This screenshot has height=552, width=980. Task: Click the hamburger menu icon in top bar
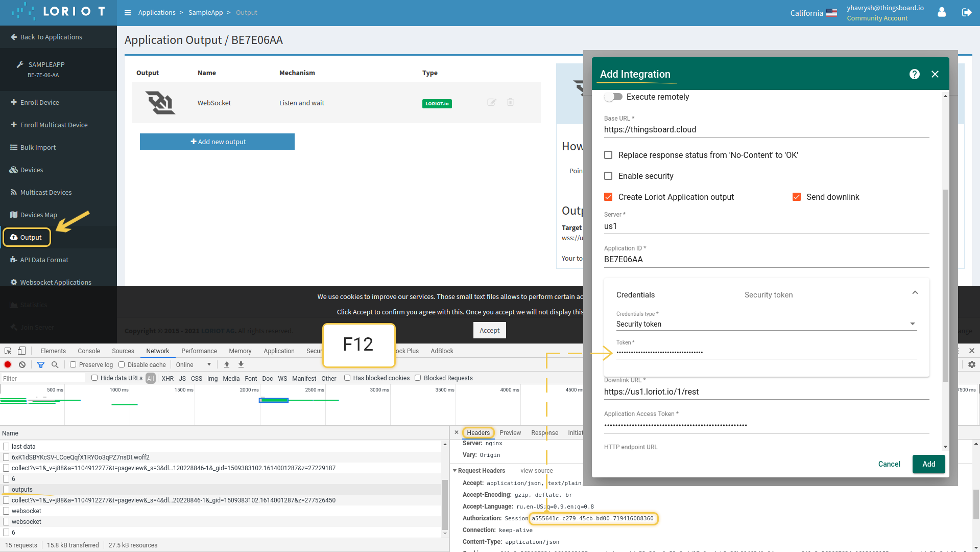[x=128, y=13]
